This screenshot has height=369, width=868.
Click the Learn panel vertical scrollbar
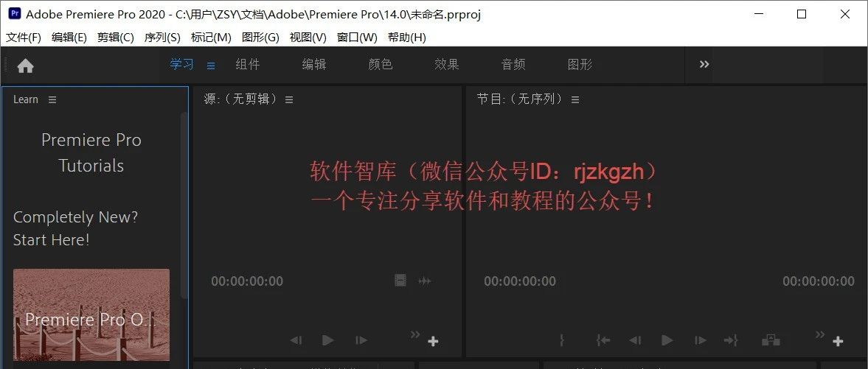tap(184, 205)
